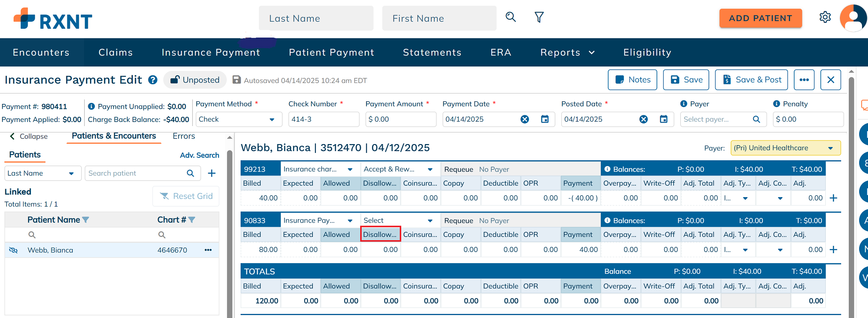Image resolution: width=868 pixels, height=318 pixels.
Task: Click the Check Number input field
Action: point(324,119)
